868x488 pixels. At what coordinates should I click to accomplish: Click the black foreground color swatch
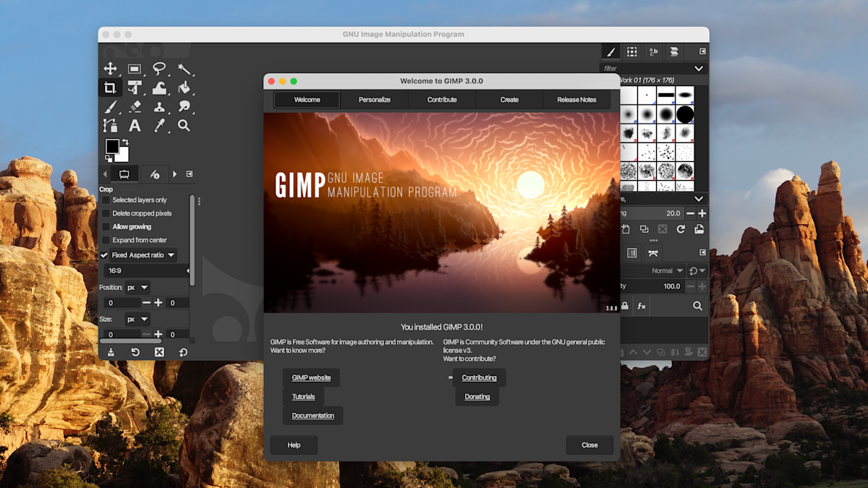click(112, 147)
